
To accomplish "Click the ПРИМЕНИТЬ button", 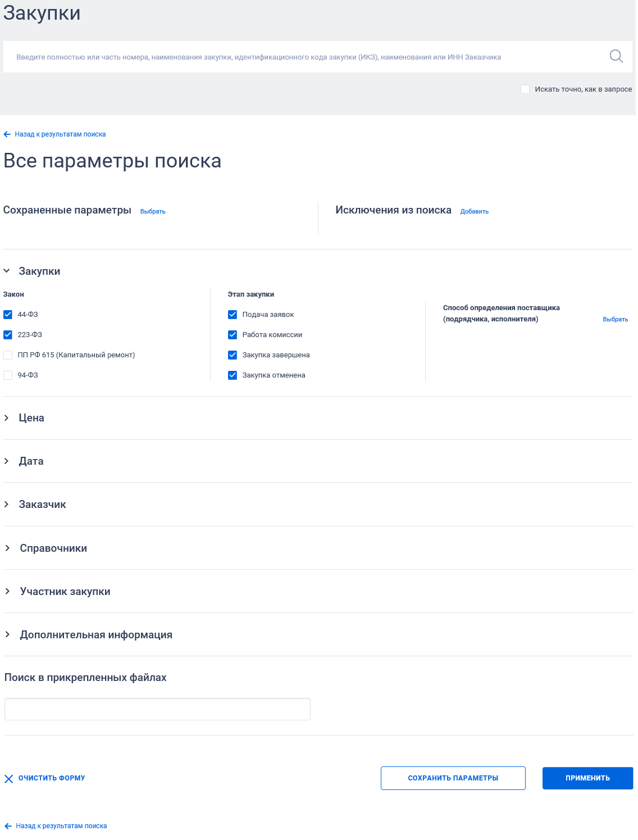I will point(587,778).
